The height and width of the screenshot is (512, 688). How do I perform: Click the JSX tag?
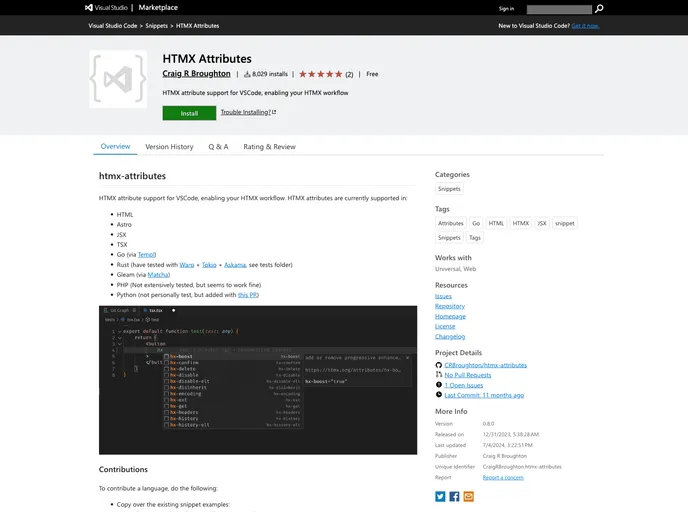click(542, 223)
